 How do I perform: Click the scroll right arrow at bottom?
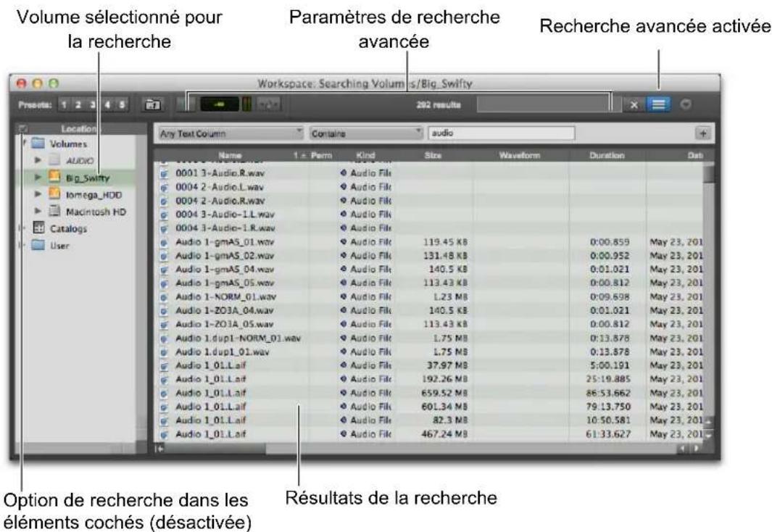697,449
